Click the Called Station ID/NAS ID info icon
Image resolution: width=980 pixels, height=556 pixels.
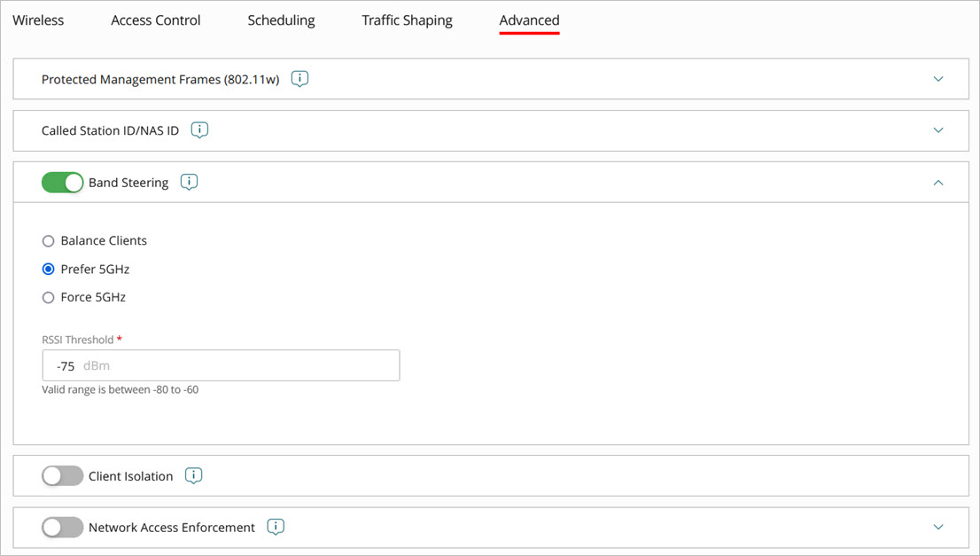tap(199, 129)
